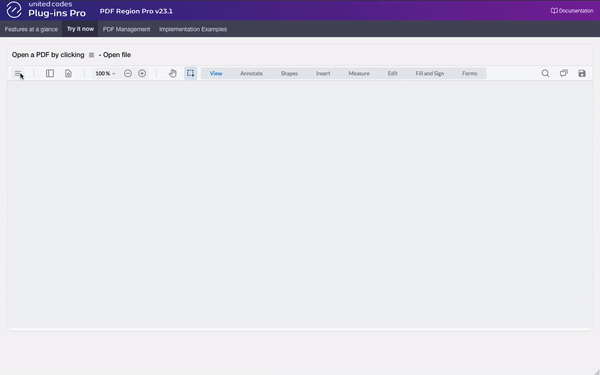The height and width of the screenshot is (375, 600).
Task: Select the Measure toolbar group
Action: point(359,73)
